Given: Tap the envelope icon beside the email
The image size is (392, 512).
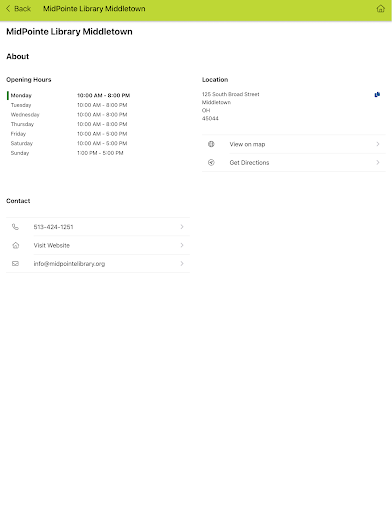Looking at the screenshot, I should [x=15, y=264].
